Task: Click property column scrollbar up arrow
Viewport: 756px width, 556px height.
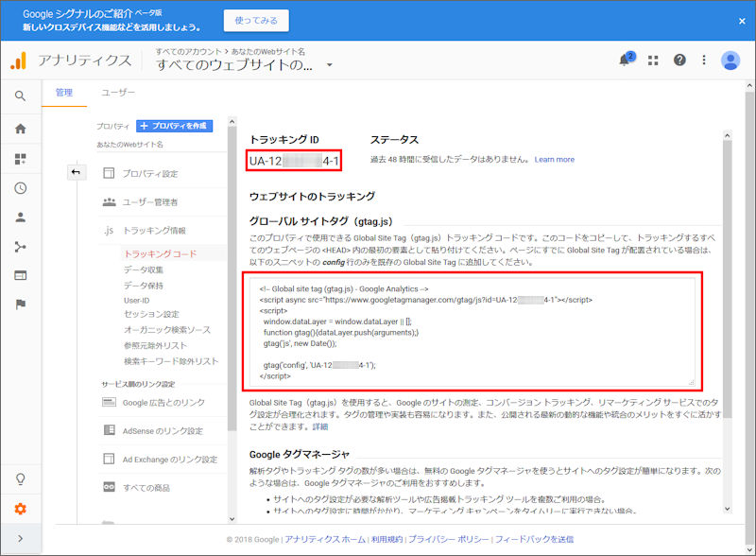Action: click(232, 122)
